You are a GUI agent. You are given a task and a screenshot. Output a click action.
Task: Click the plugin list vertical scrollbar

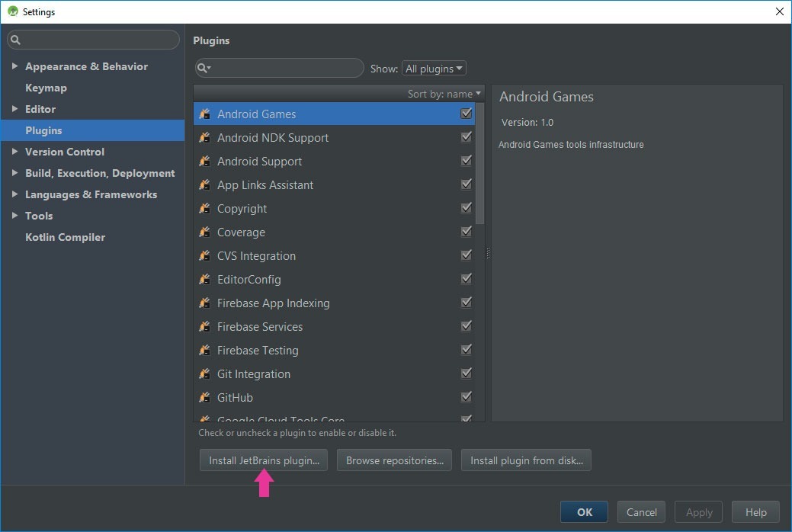[x=479, y=164]
